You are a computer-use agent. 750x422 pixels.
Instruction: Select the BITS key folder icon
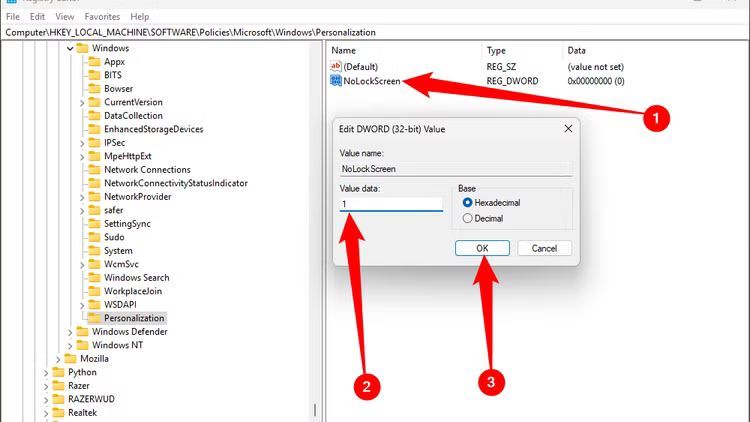coord(95,75)
